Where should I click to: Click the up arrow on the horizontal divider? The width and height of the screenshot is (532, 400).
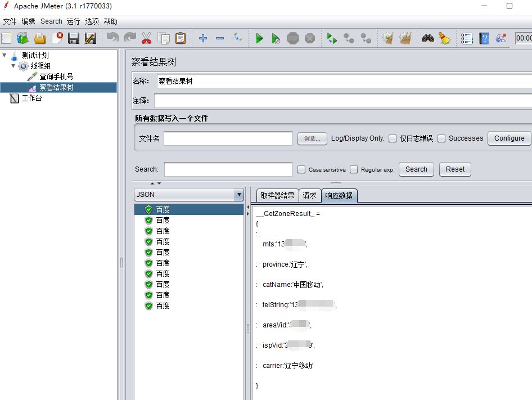[x=152, y=183]
